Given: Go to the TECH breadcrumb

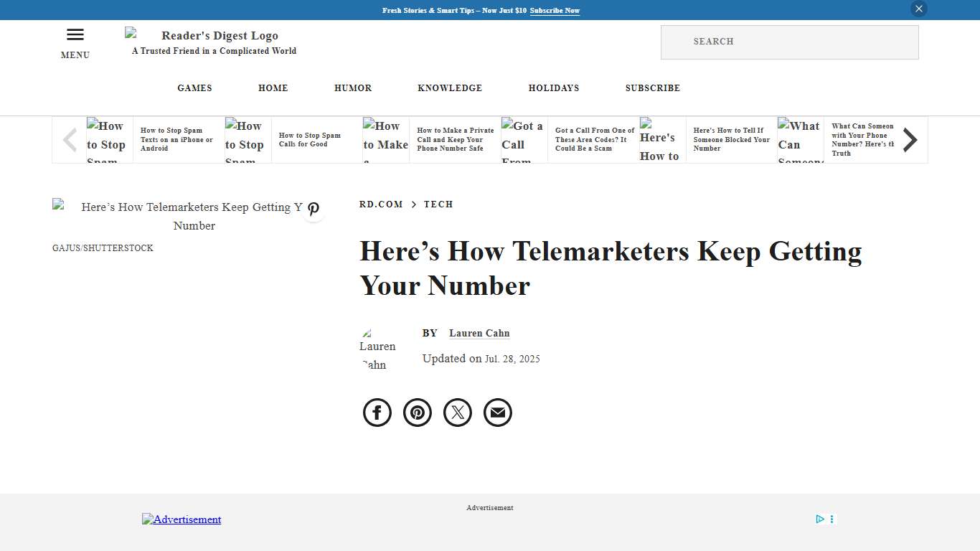Looking at the screenshot, I should pos(438,204).
